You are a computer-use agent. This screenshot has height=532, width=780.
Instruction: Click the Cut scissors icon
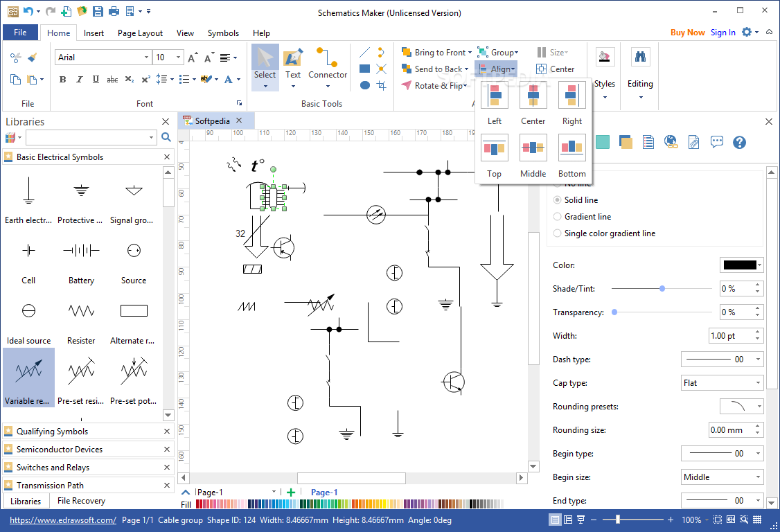point(15,57)
